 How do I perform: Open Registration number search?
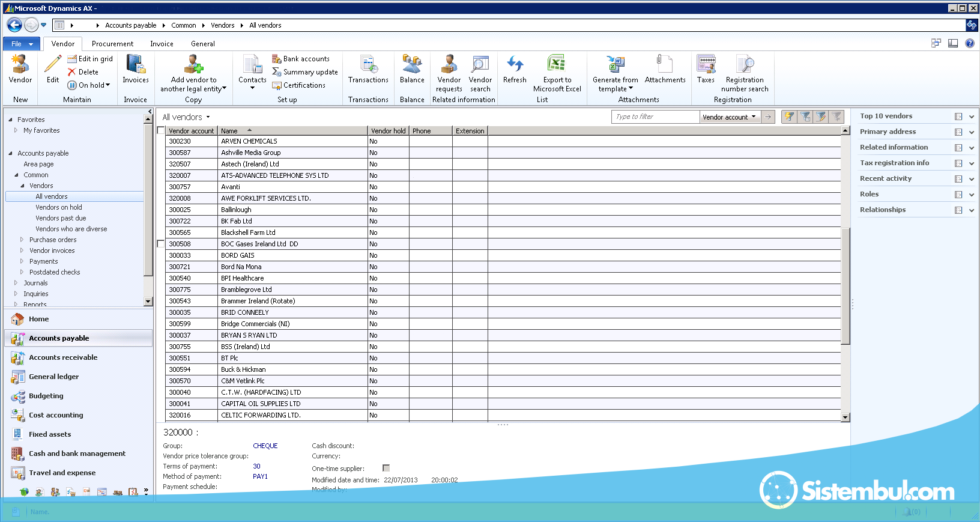tap(745, 73)
